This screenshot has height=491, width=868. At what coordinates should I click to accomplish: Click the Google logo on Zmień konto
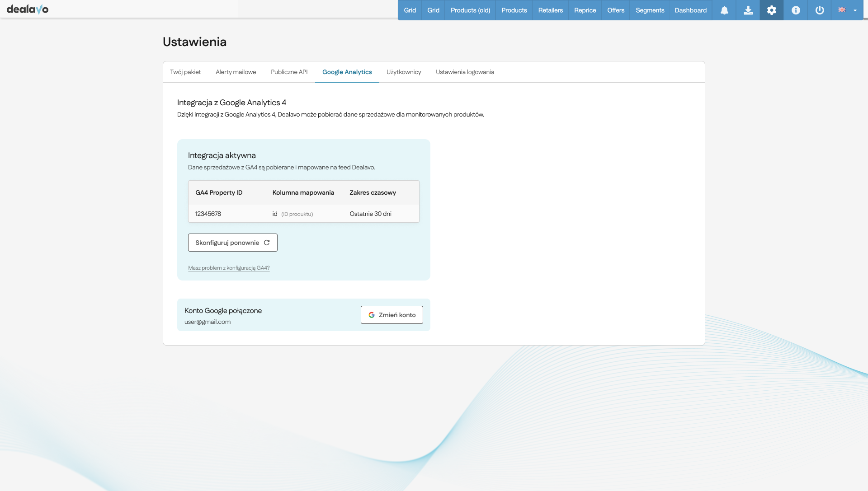click(x=372, y=315)
